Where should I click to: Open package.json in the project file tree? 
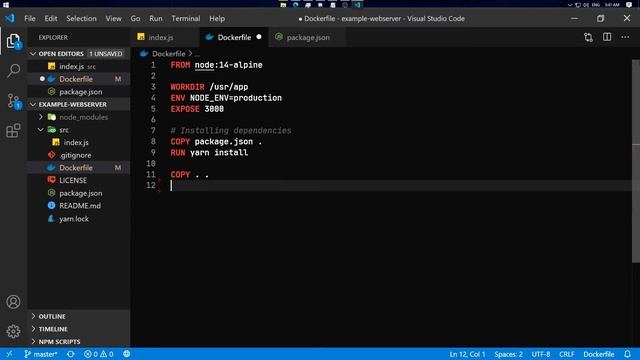tap(79, 193)
